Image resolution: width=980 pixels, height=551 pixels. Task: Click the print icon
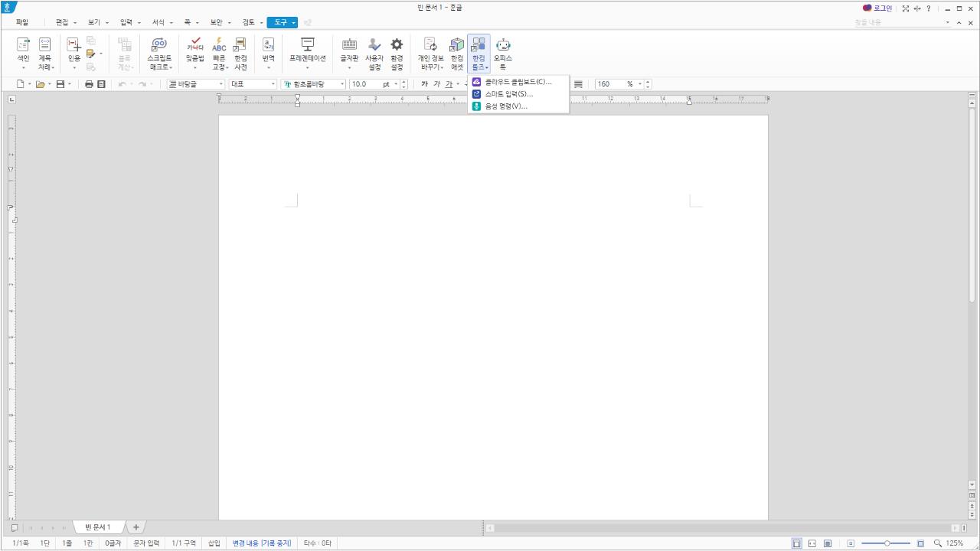pos(89,84)
